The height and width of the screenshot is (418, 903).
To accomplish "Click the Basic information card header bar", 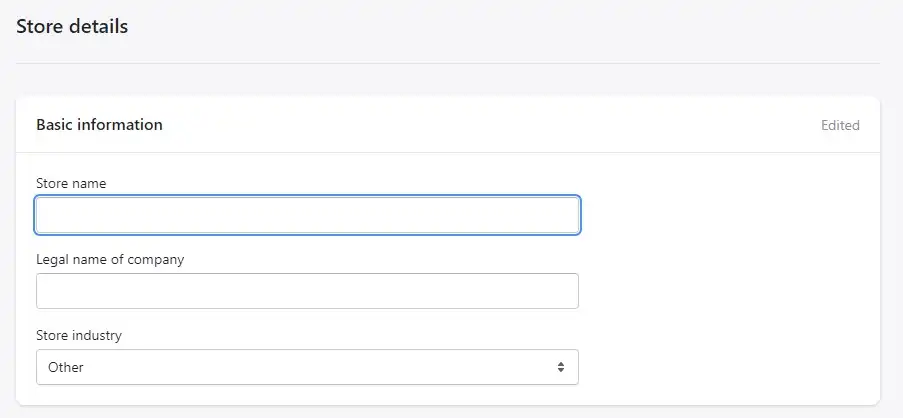I will 448,124.
